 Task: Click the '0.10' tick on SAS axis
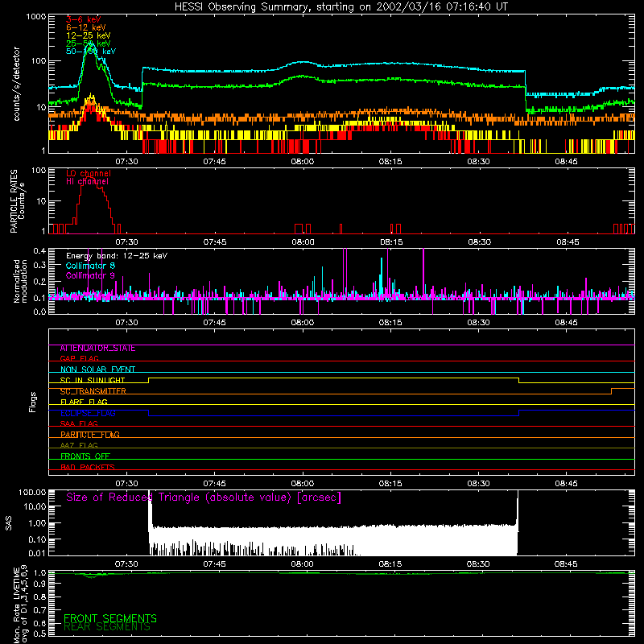[x=37, y=539]
